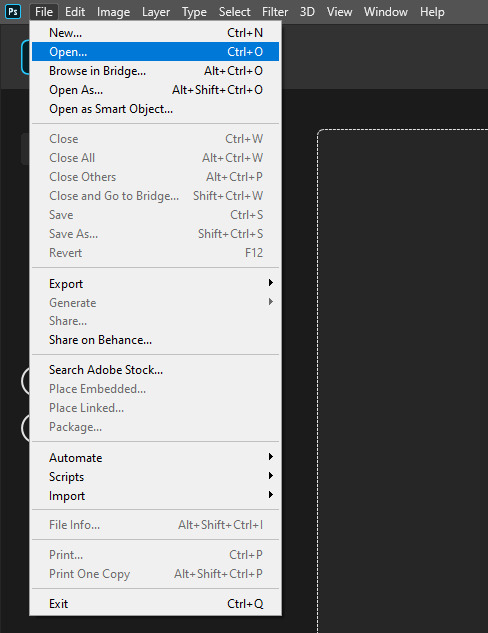Image resolution: width=488 pixels, height=633 pixels.
Task: Expand the Automate submenu
Action: coord(155,457)
